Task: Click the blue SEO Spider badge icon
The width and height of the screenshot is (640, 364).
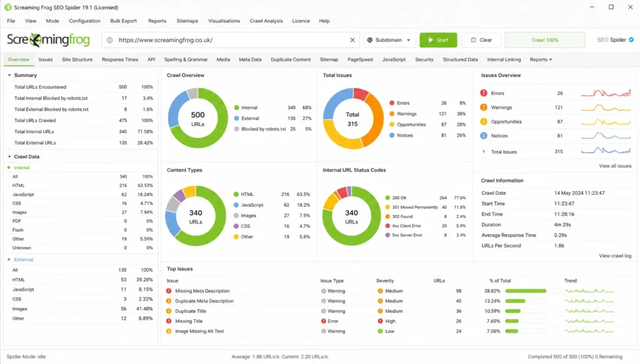Action: 631,40
